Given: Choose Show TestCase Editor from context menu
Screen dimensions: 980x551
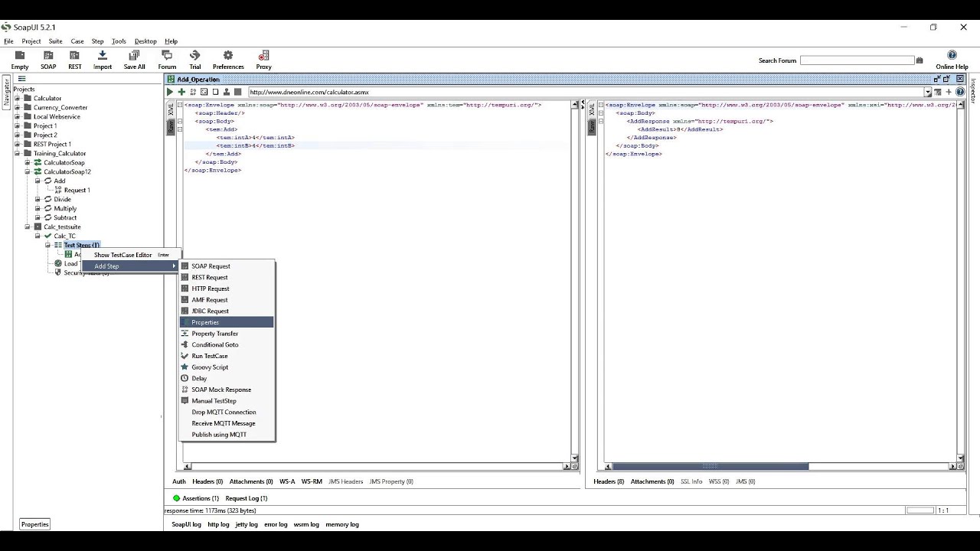Looking at the screenshot, I should click(x=132, y=255).
